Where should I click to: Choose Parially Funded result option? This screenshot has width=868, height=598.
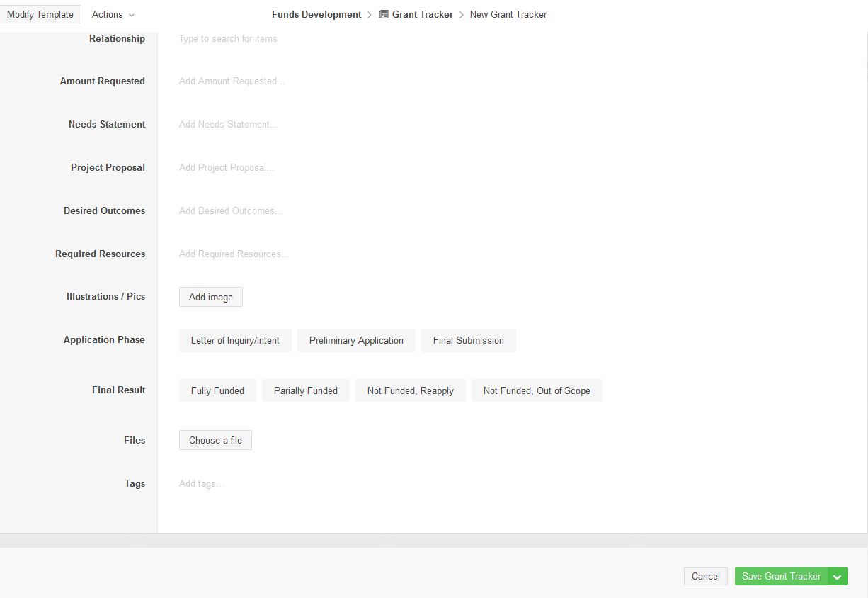point(305,391)
